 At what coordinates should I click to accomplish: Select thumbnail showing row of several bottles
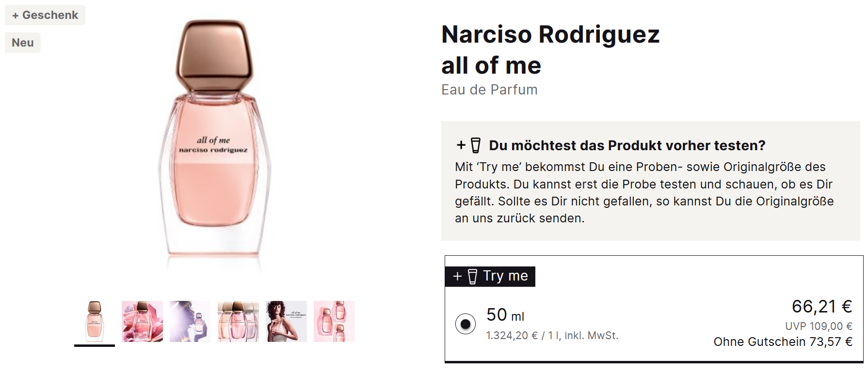(238, 321)
